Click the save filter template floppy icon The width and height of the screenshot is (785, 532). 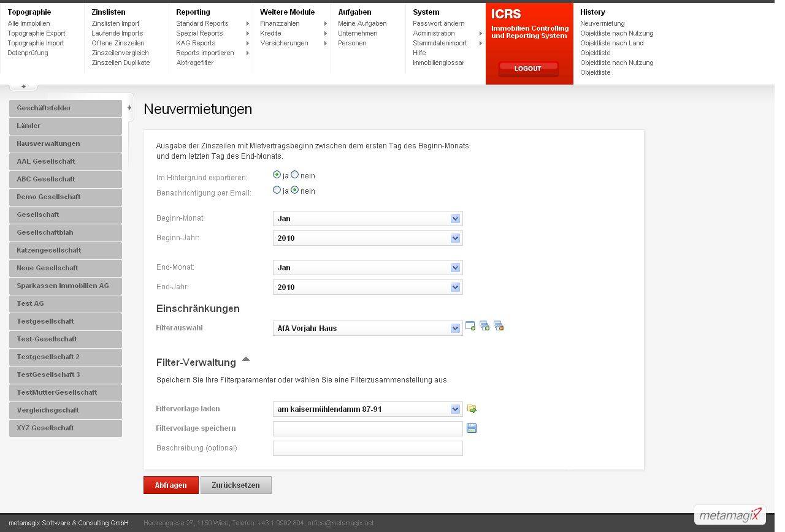pos(472,428)
